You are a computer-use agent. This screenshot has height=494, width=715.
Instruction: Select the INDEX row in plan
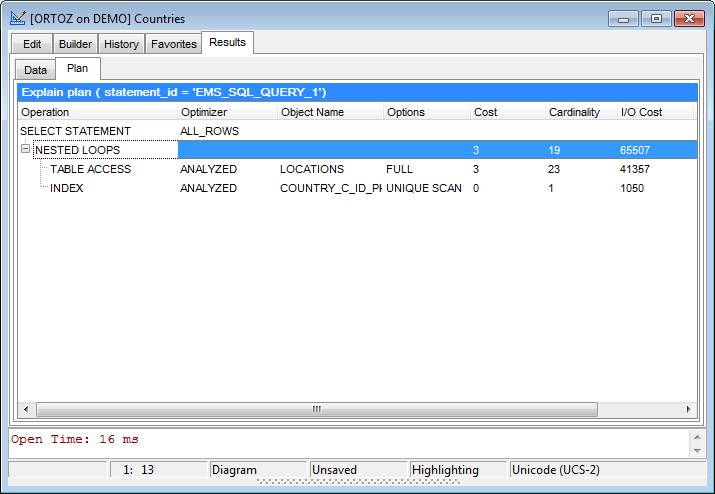coord(67,188)
